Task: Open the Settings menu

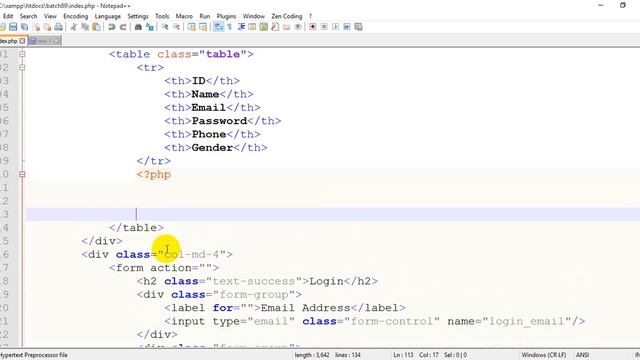Action: click(x=138, y=16)
